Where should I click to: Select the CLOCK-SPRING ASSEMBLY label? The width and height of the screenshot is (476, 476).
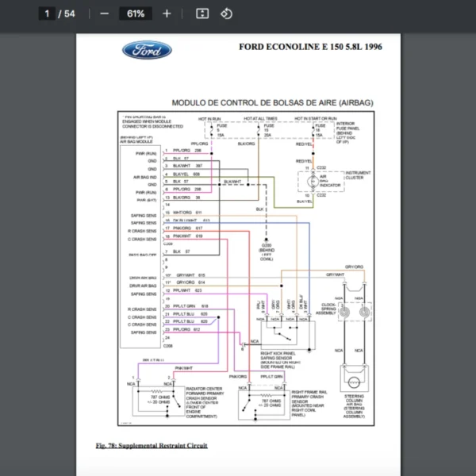(x=326, y=308)
